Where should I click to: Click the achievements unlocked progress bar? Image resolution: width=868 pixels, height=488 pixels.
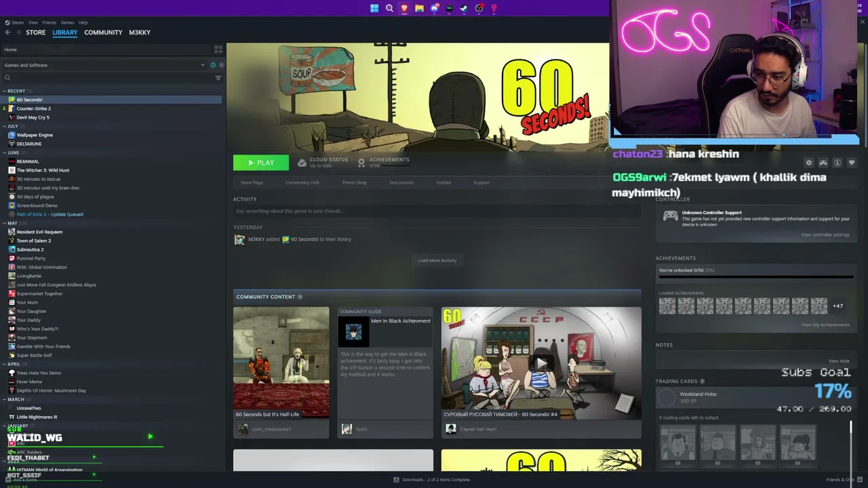pyautogui.click(x=756, y=277)
